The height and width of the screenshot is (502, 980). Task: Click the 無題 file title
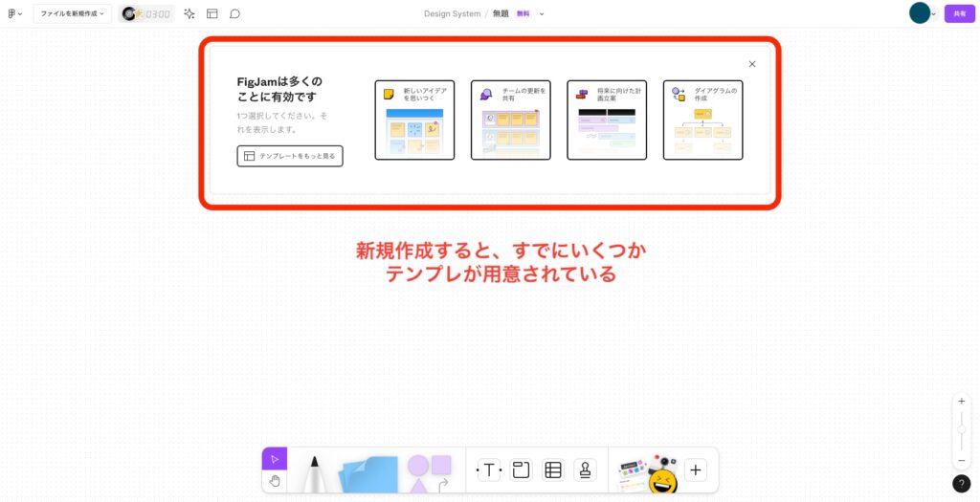point(501,13)
